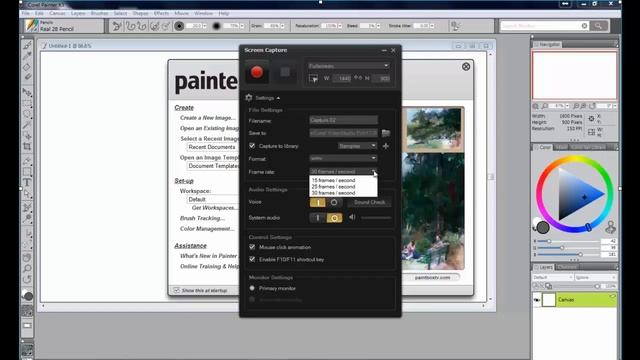Open the layer composite method Default dropdown
The height and width of the screenshot is (360, 640).
coord(553,277)
